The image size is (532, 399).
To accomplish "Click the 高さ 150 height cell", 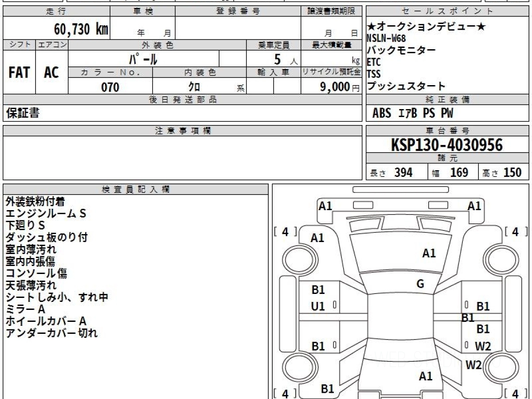I will (504, 172).
